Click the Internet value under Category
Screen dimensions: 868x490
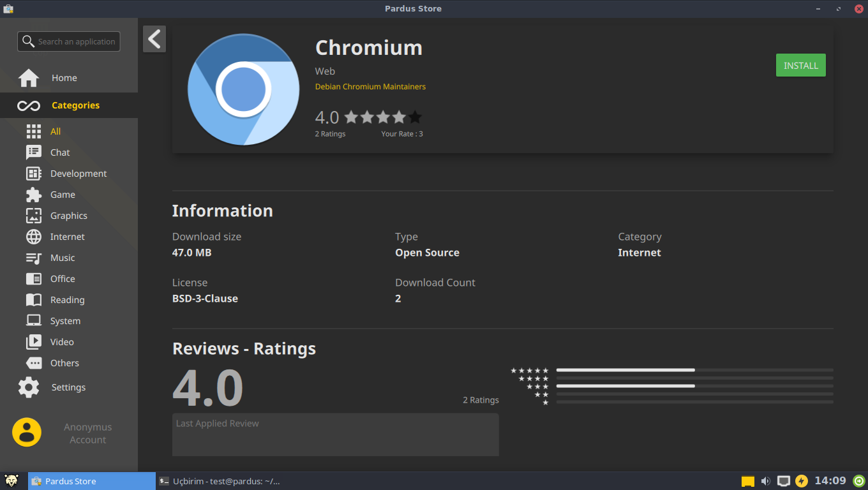coord(640,253)
